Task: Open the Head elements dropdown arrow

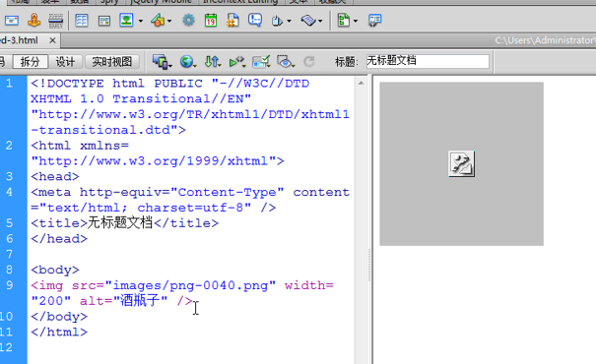Action: coord(290,21)
